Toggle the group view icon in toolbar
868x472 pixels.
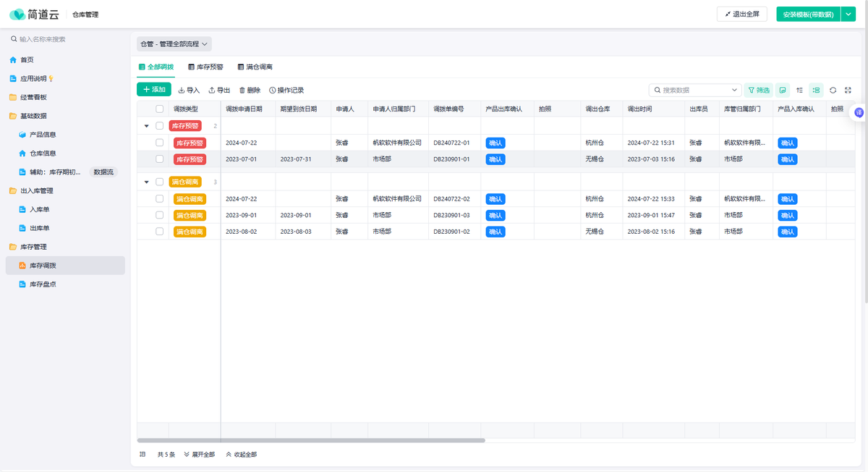pos(816,90)
